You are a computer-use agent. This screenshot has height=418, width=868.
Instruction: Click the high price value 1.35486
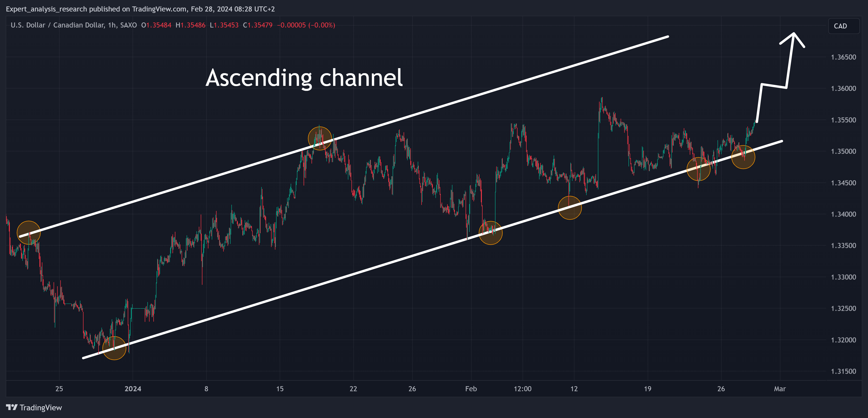coord(193,25)
